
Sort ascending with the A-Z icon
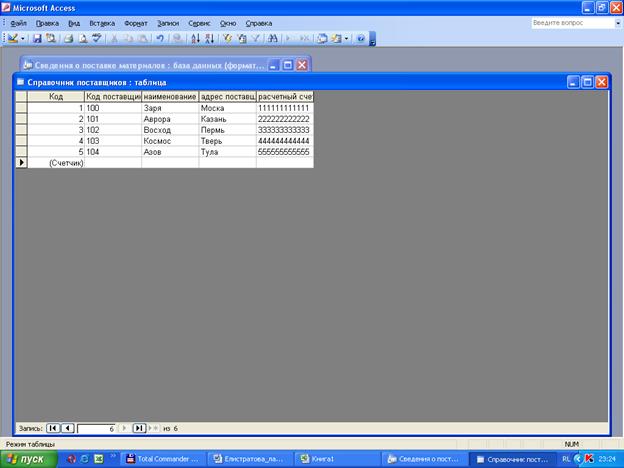[x=195, y=39]
